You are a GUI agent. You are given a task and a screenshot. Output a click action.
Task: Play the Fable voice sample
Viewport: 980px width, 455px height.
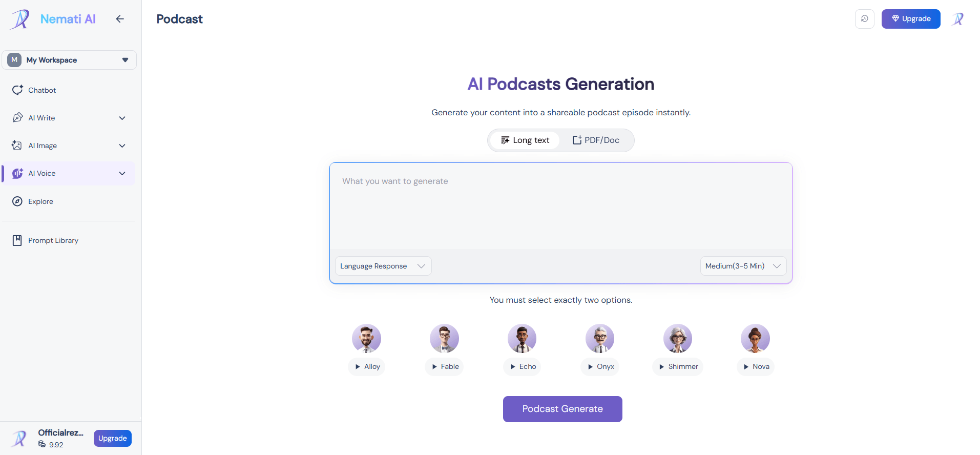point(444,367)
